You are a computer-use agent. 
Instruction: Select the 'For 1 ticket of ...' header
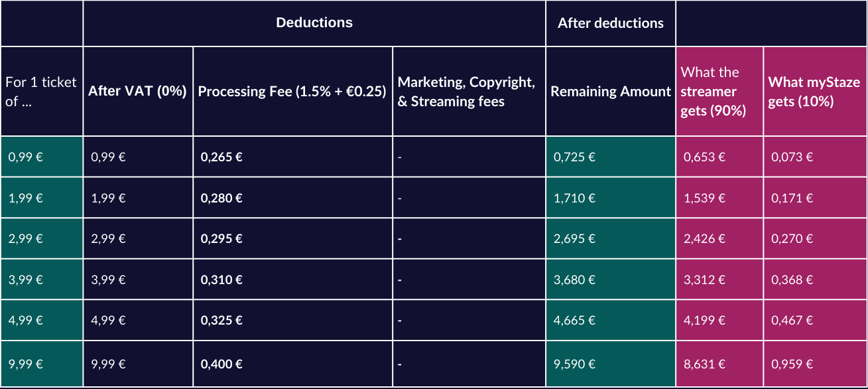[41, 92]
